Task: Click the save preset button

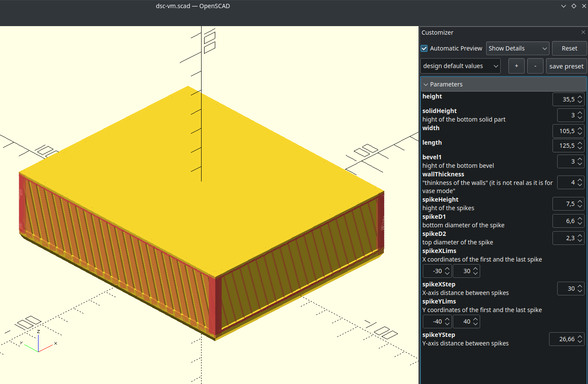Action: 566,66
